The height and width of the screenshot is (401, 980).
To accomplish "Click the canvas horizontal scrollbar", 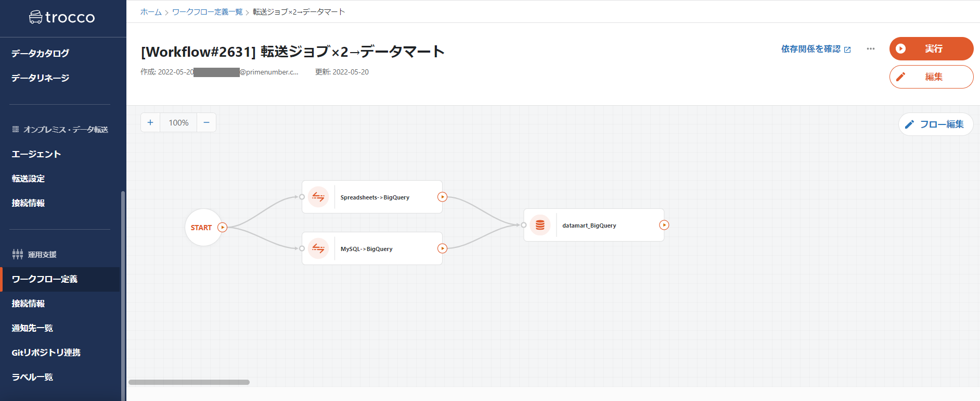I will 189,382.
